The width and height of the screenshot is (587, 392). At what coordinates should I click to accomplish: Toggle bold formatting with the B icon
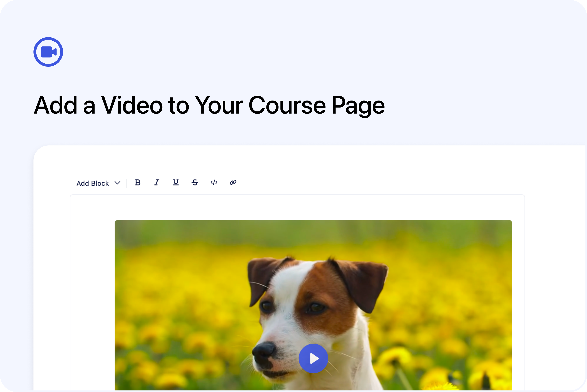pos(138,183)
